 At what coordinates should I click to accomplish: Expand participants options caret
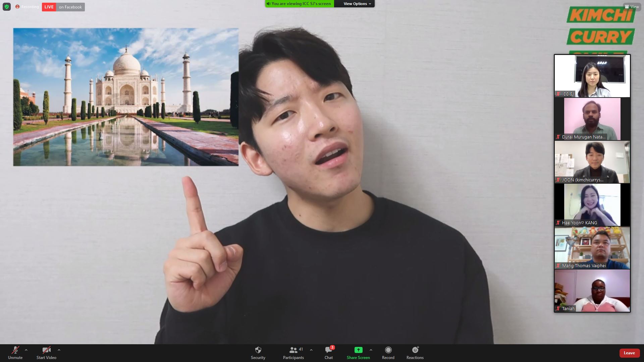pyautogui.click(x=311, y=350)
